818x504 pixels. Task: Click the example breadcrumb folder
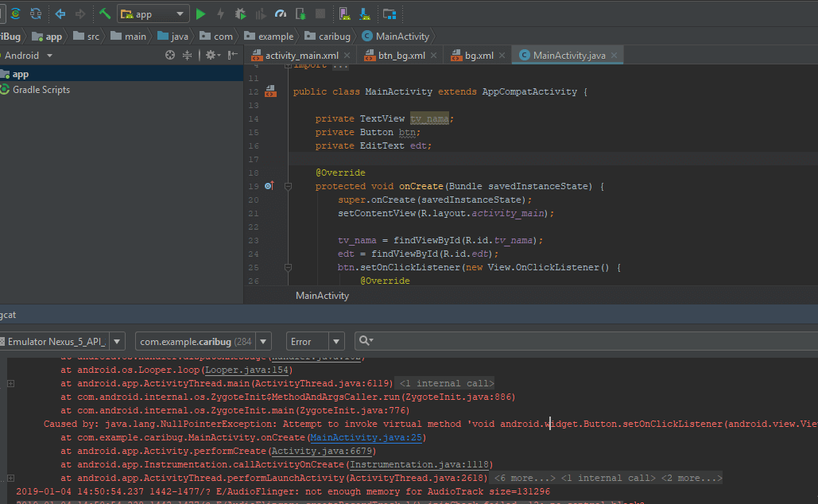[269, 36]
